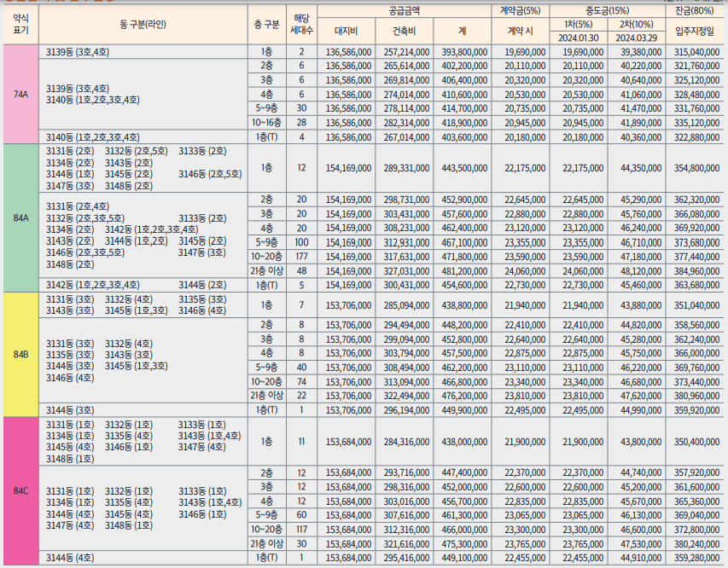
Task: Select total price 481,200,000
Action: click(x=464, y=271)
